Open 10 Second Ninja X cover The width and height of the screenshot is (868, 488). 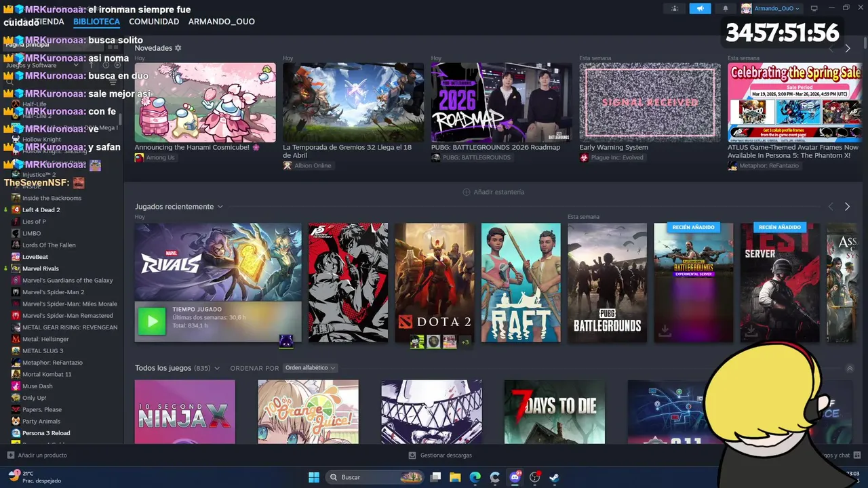coord(184,412)
